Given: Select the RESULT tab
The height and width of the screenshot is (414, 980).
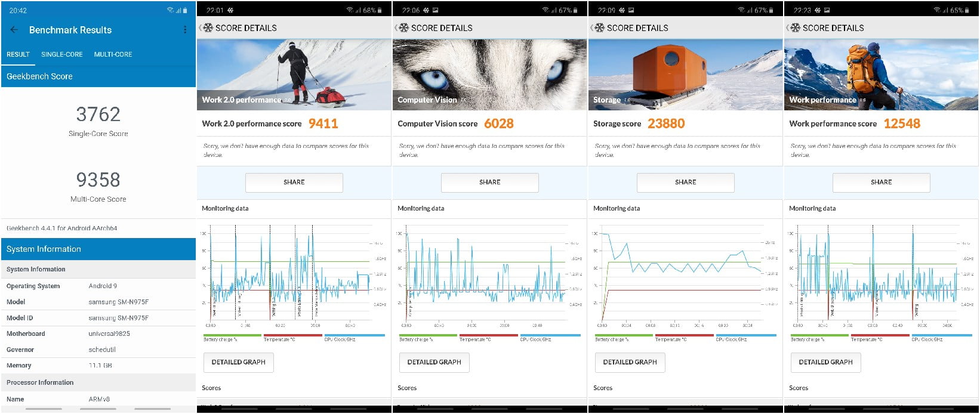Looking at the screenshot, I should point(18,54).
